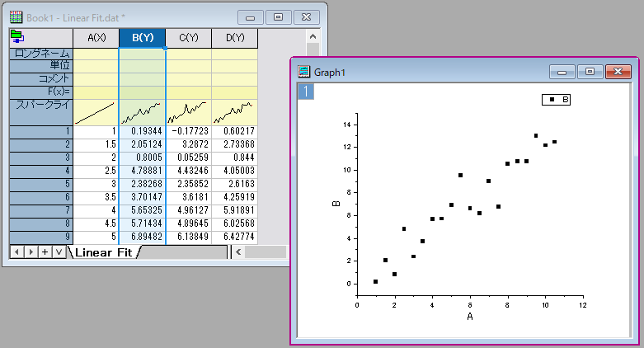Viewport: 644px width, 348px height.
Task: Click cell with value 4.78881
Action: 142,171
